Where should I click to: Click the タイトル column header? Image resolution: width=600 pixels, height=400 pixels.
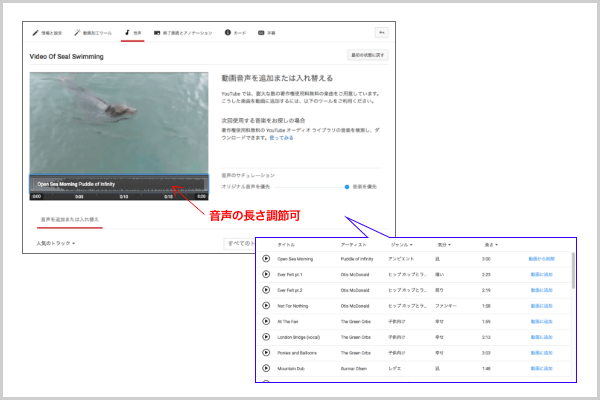point(286,245)
